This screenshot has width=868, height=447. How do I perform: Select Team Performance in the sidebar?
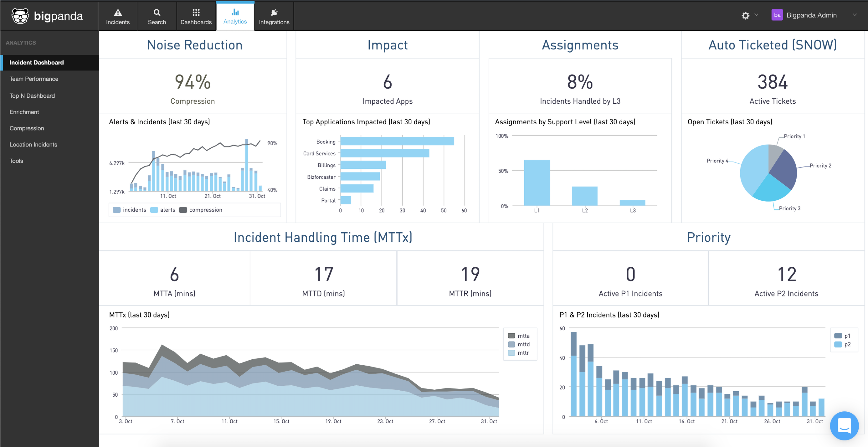pos(34,79)
